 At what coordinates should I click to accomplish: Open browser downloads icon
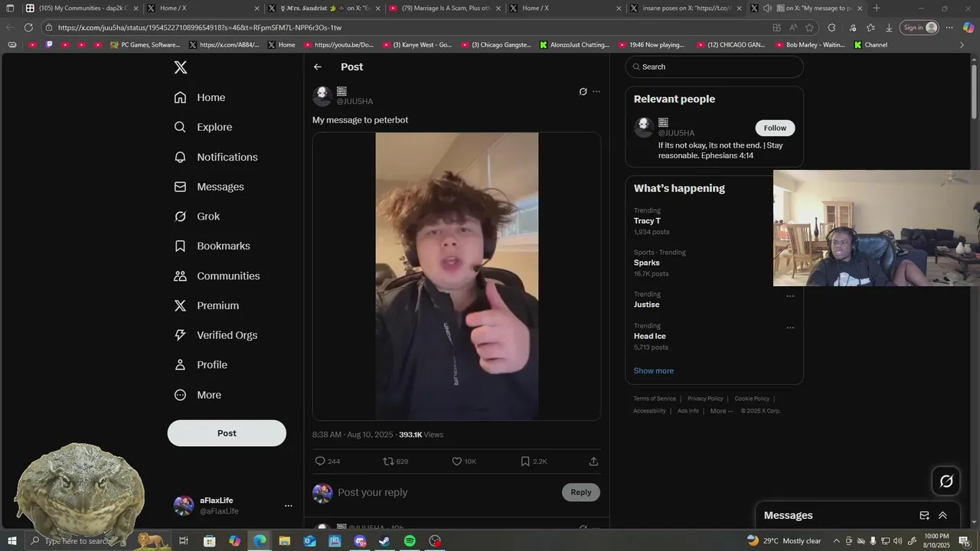(x=889, y=28)
